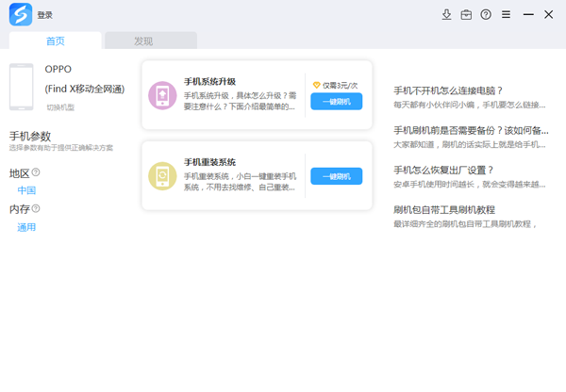Click the pink phone system upgrade icon

click(x=162, y=95)
